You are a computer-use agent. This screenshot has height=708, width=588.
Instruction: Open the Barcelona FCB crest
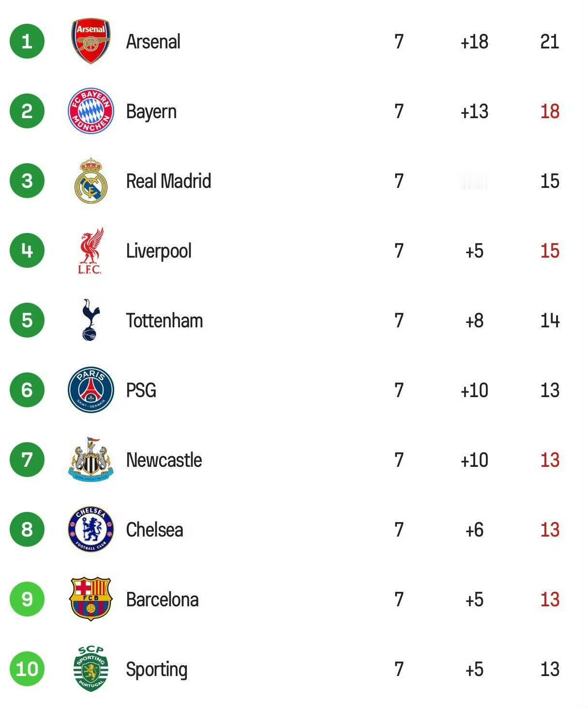coord(91,599)
